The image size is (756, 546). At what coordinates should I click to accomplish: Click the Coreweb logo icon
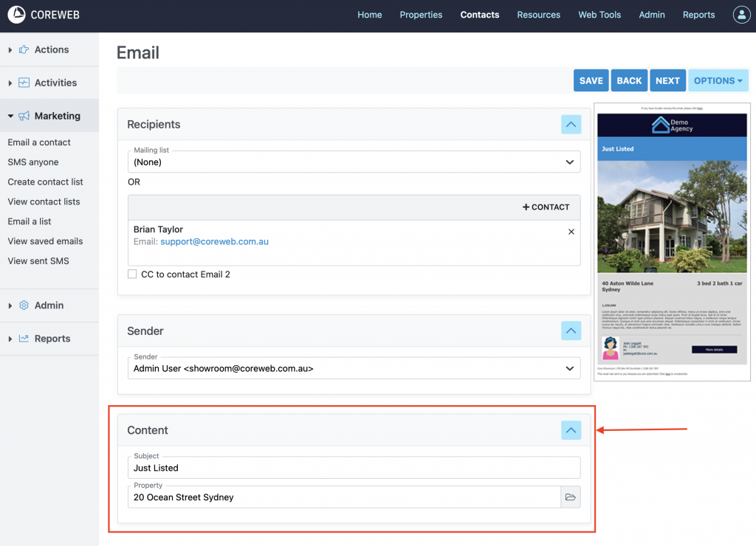[x=16, y=15]
